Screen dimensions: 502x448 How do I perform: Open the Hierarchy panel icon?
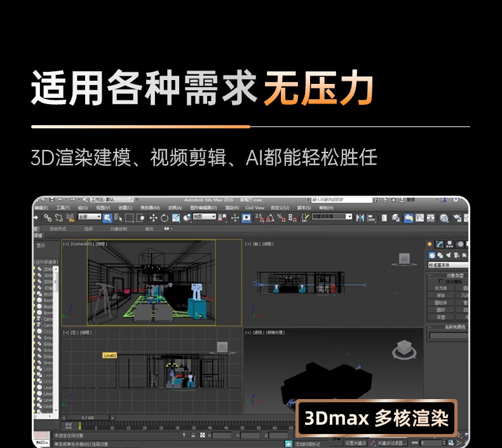point(450,244)
